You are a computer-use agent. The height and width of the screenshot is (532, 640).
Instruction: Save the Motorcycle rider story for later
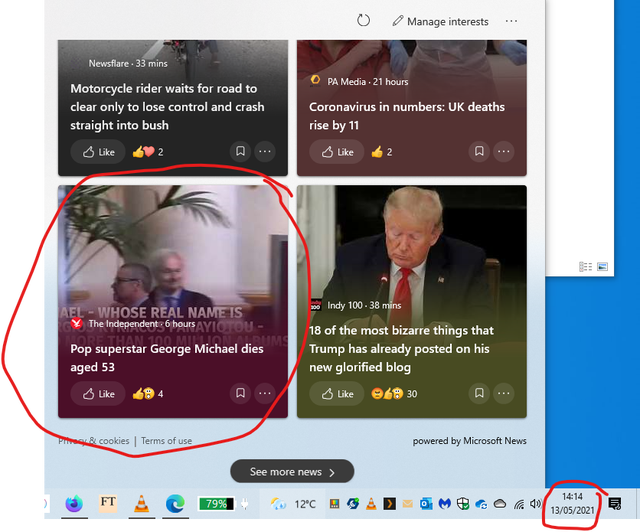[x=240, y=151]
